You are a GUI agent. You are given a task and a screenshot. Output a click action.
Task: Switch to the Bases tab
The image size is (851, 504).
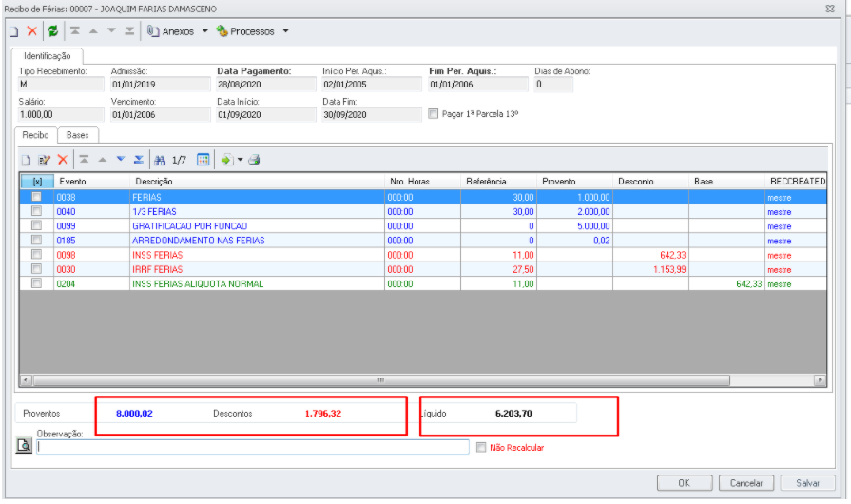point(78,135)
